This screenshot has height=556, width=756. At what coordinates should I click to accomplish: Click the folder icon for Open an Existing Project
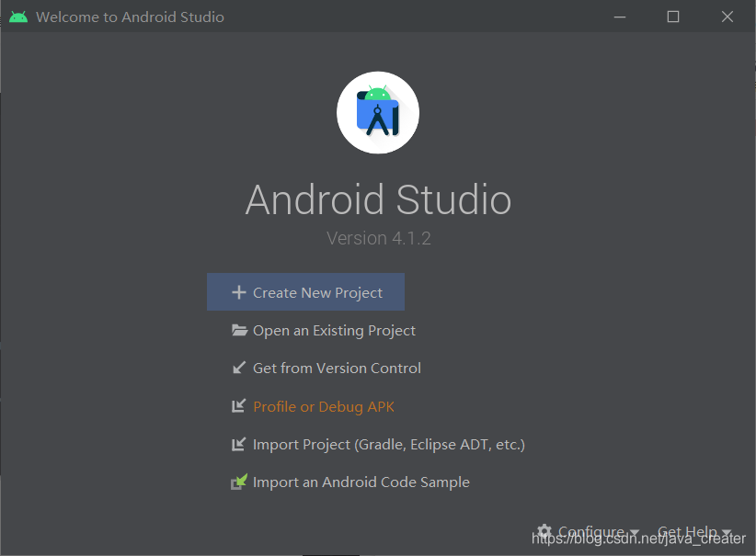pos(239,331)
